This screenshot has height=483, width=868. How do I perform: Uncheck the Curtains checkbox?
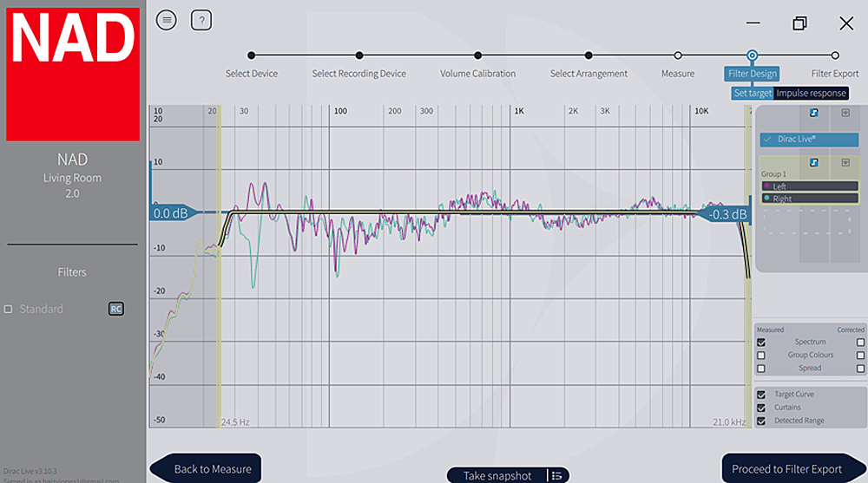(761, 408)
